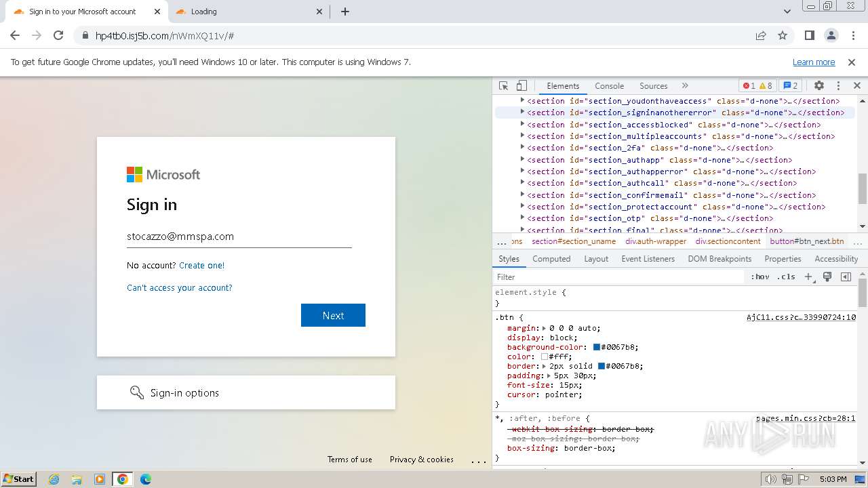Expand the section_multipleaccounts node
Viewport: 868px width, 488px height.
(x=522, y=136)
